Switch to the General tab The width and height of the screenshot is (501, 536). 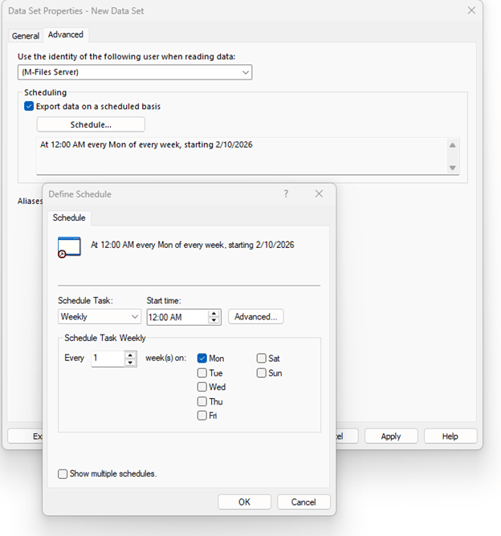[x=25, y=36]
